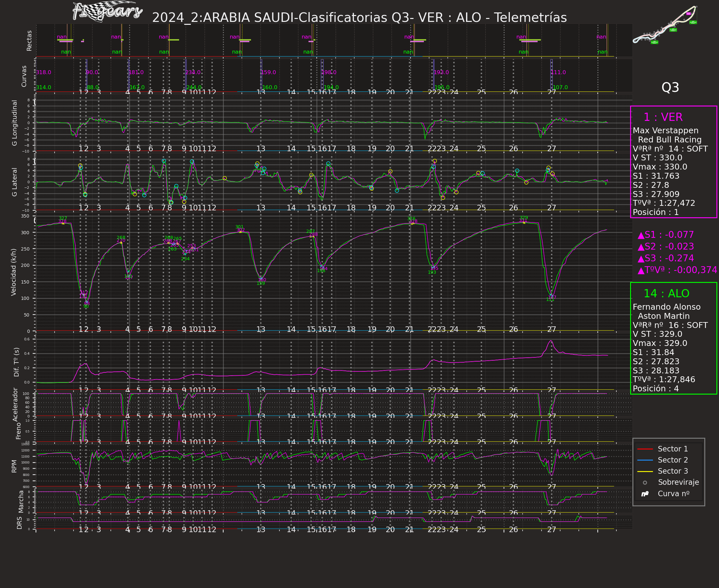This screenshot has width=719, height=588.
Task: Select the blue Sector 2 legend line
Action: tap(645, 460)
